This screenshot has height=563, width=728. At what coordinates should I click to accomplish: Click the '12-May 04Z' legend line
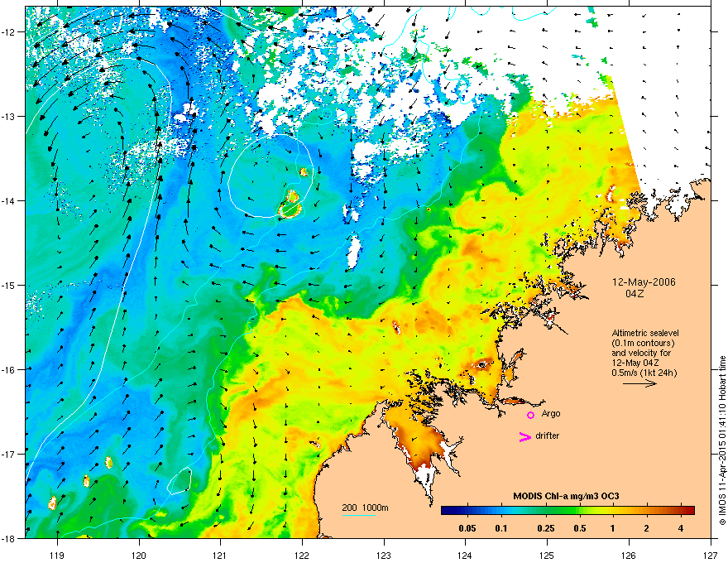click(635, 363)
